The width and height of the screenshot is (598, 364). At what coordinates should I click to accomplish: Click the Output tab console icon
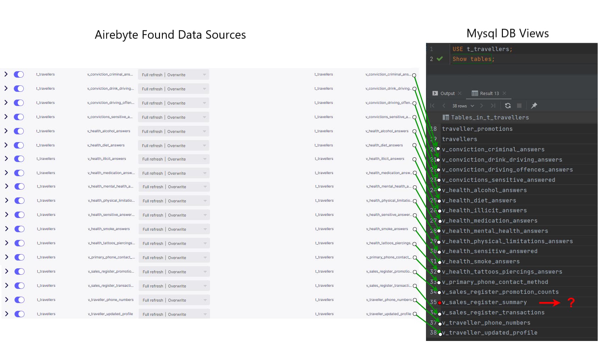tap(435, 93)
